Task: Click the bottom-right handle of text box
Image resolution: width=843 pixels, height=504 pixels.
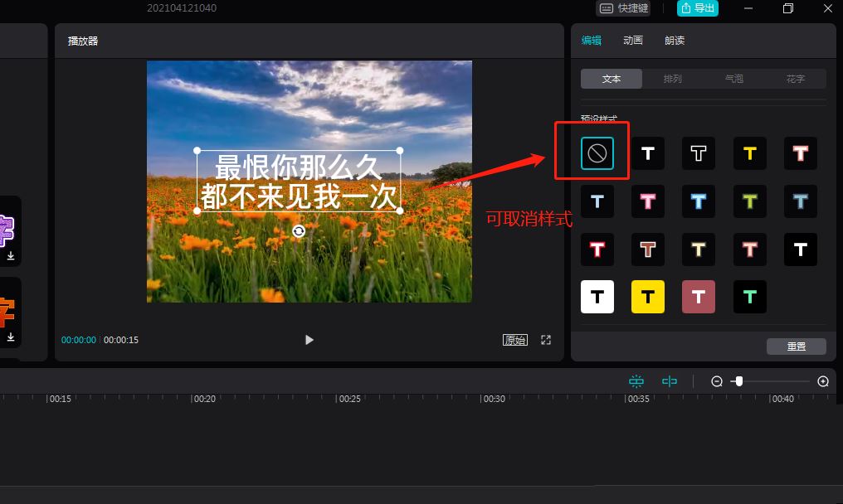Action: click(400, 211)
